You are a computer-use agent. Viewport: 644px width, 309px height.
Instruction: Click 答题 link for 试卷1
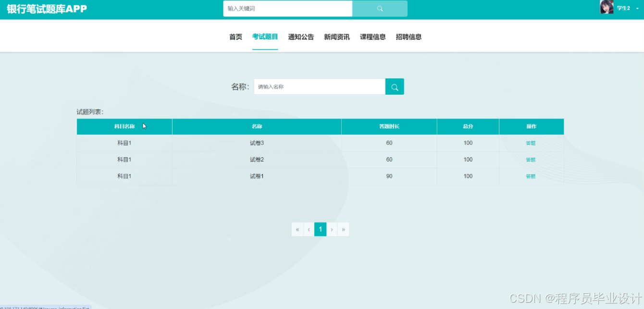coord(531,176)
